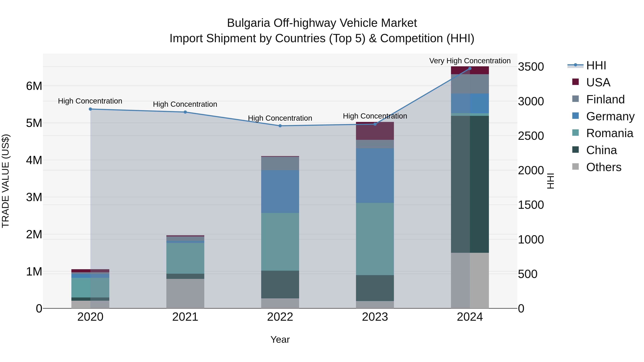Image resolution: width=644 pixels, height=362 pixels.
Task: Click the 2023 x-axis label
Action: click(x=375, y=317)
